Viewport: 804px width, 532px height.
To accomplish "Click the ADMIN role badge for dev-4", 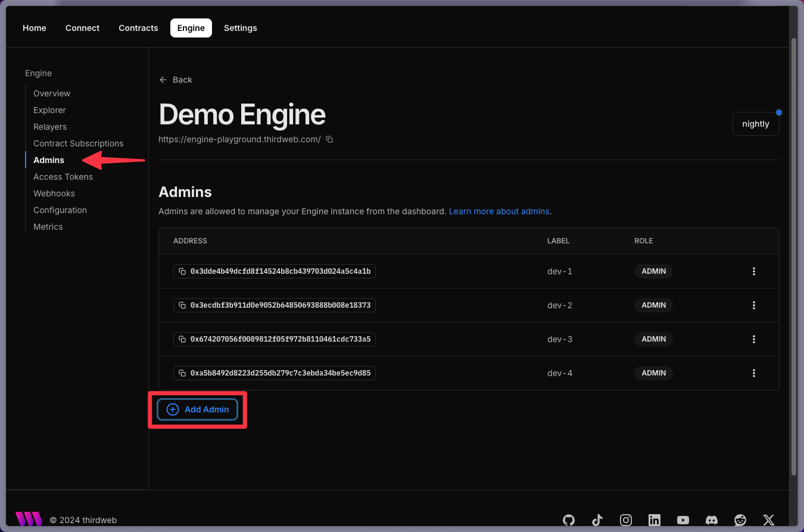I will pos(654,373).
